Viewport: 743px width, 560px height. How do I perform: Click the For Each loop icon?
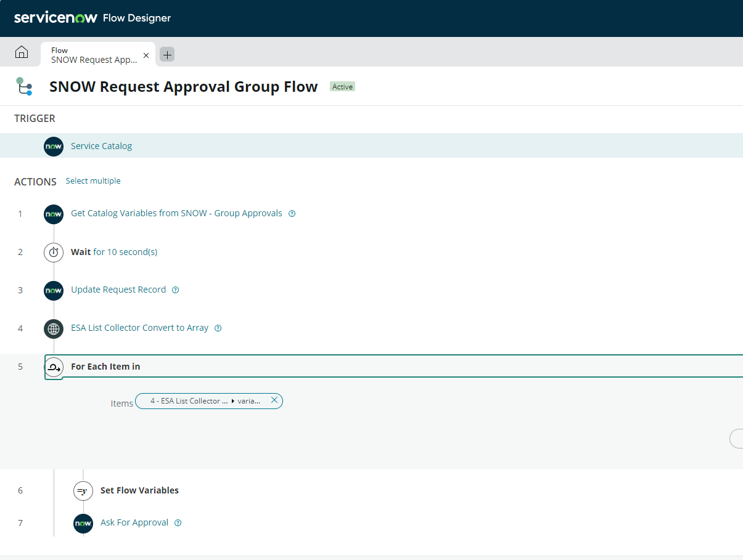click(54, 367)
